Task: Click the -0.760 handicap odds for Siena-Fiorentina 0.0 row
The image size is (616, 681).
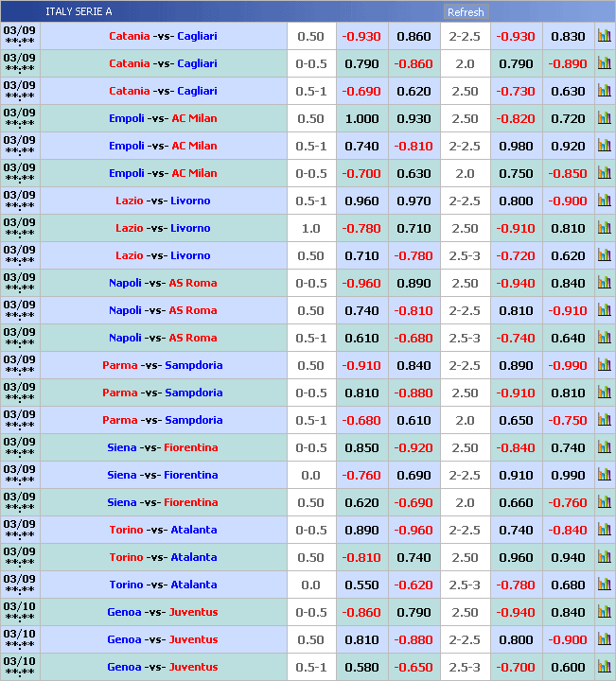Action: coord(361,475)
